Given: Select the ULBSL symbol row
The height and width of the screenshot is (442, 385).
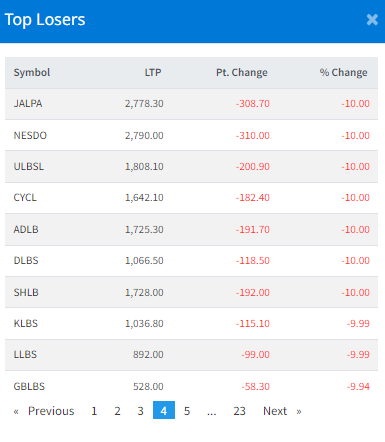Looking at the screenshot, I should [191, 166].
